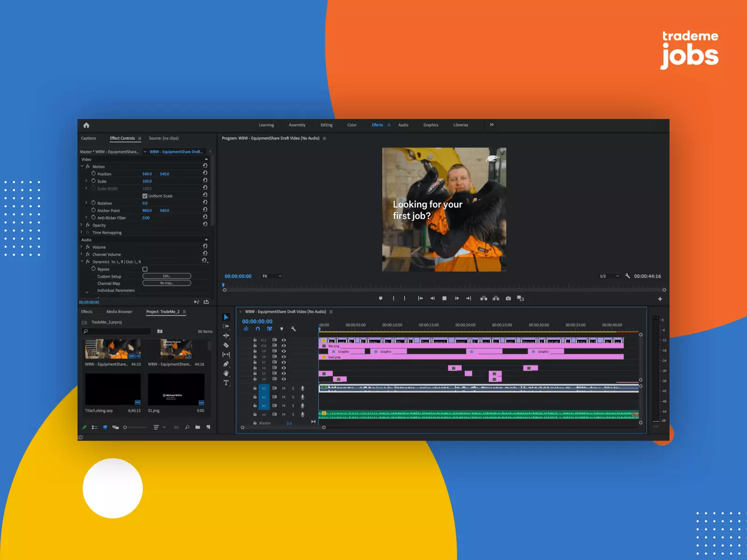The width and height of the screenshot is (747, 560).
Task: Enable voice-over record on track A3
Action: point(303,406)
